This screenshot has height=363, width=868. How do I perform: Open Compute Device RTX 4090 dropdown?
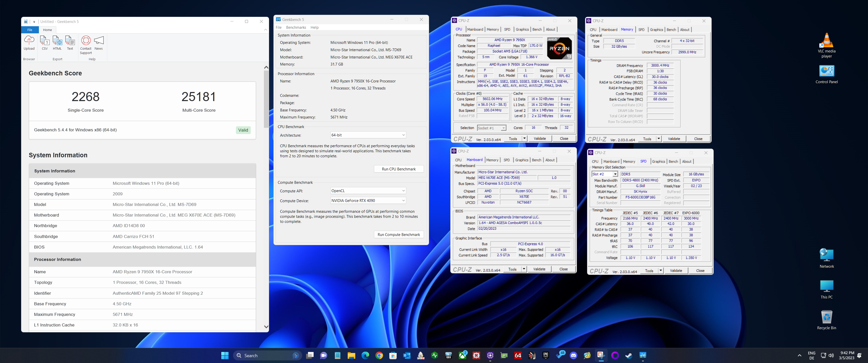(368, 201)
